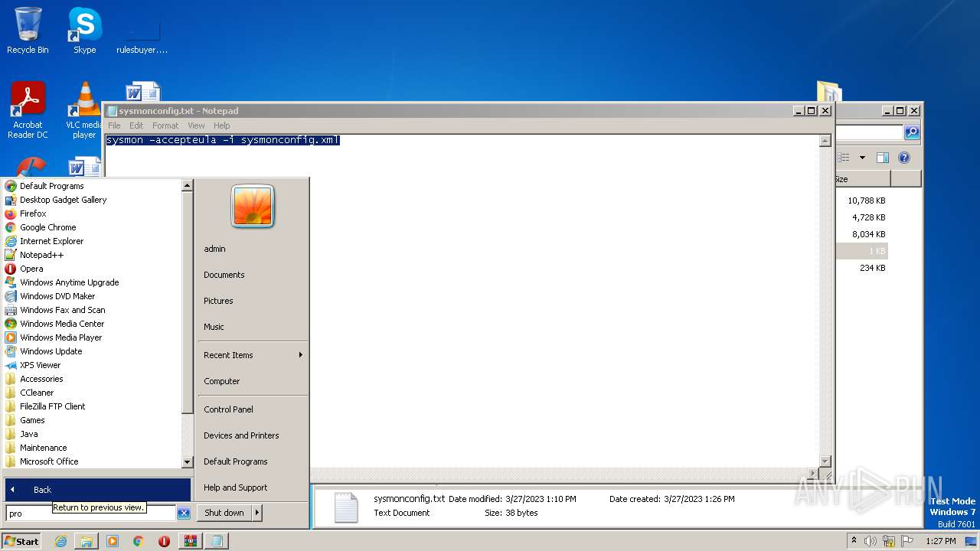
Task: Open the Notepad Help menu
Action: point(222,126)
